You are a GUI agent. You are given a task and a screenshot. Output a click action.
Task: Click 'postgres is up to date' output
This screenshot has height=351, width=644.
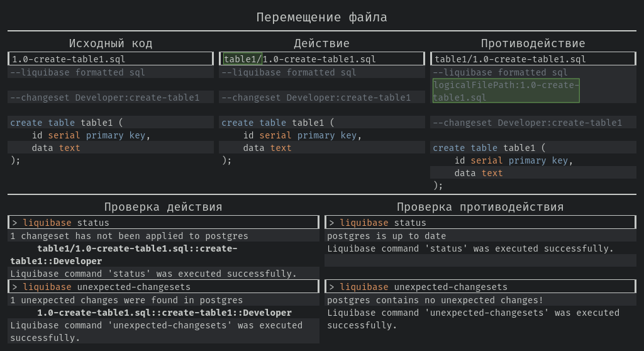coord(387,236)
